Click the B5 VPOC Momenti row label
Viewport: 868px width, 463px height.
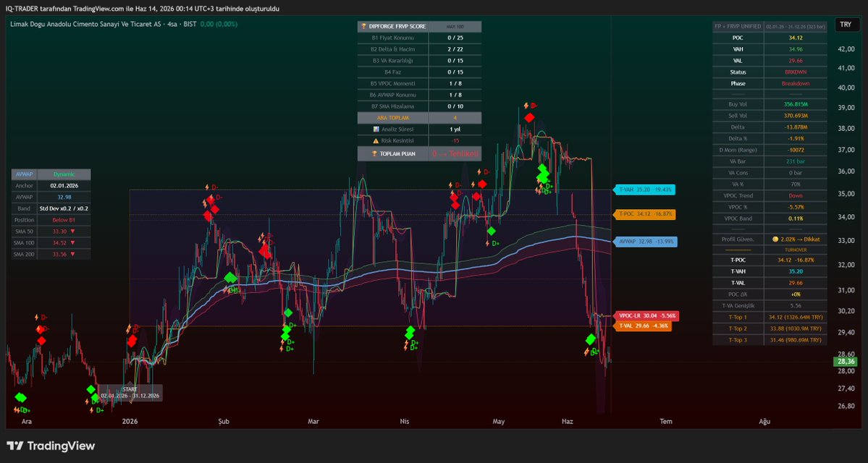point(392,83)
